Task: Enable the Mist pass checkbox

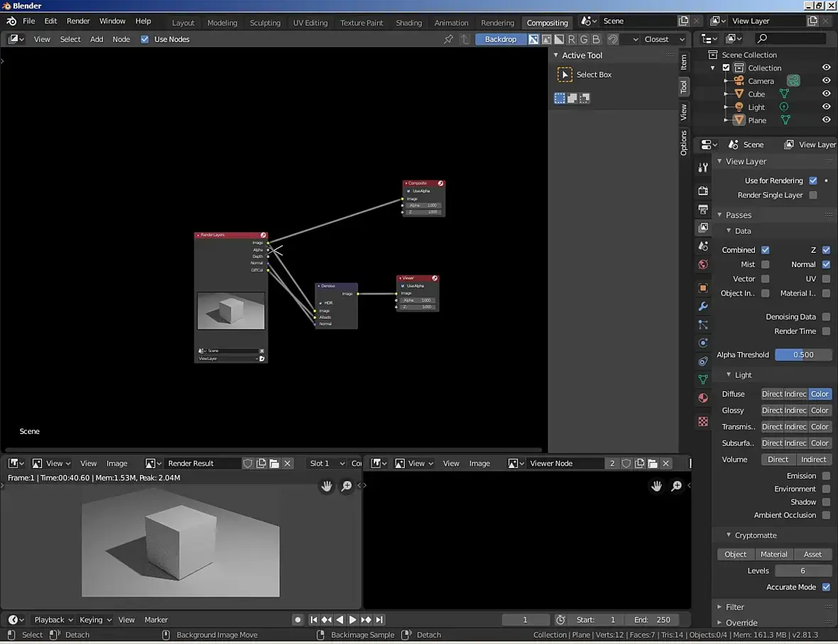Action: [x=765, y=265]
